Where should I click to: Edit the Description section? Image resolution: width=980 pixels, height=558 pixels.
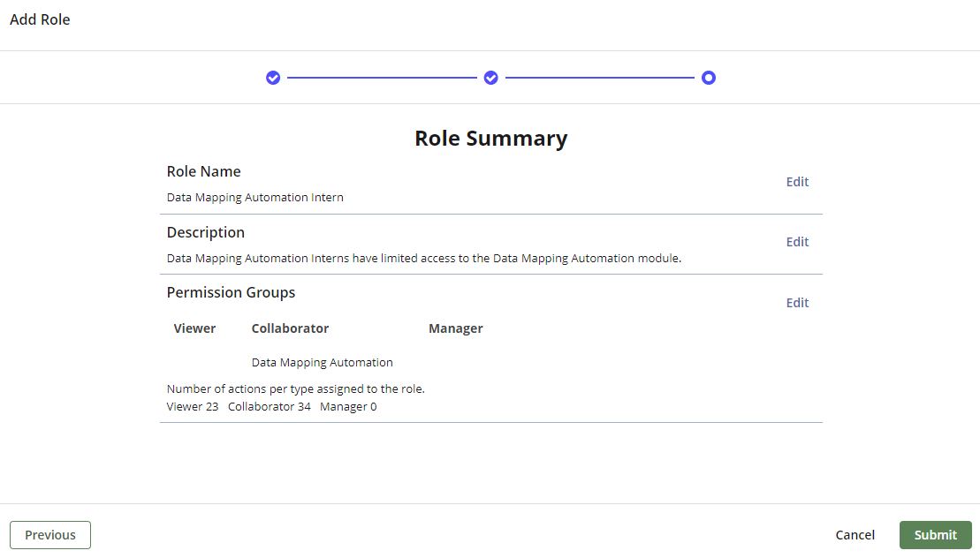pyautogui.click(x=797, y=242)
